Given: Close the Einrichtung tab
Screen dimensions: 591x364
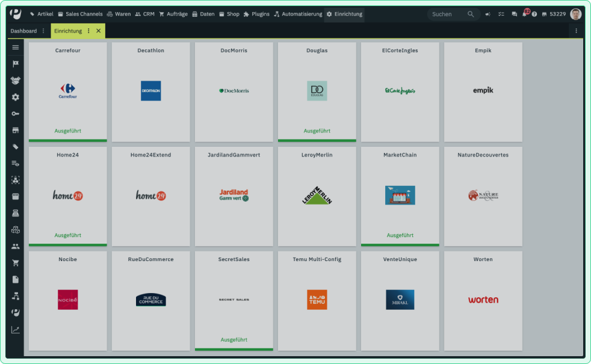Looking at the screenshot, I should (98, 31).
